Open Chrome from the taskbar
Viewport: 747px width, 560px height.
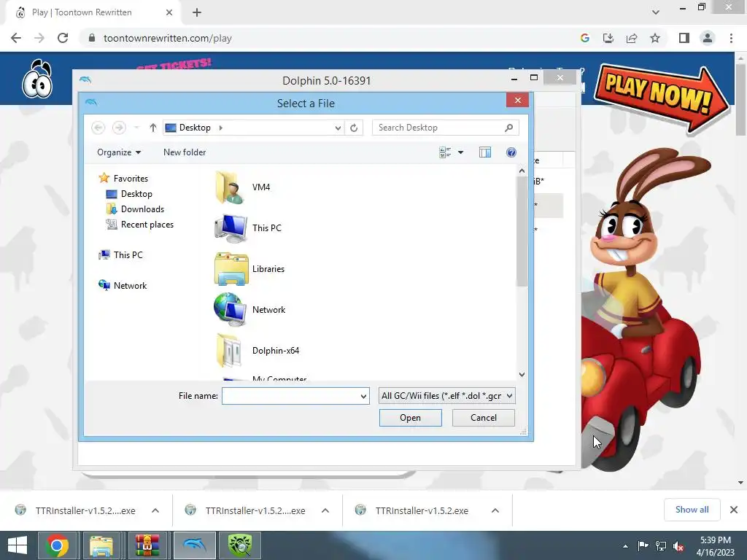point(57,545)
